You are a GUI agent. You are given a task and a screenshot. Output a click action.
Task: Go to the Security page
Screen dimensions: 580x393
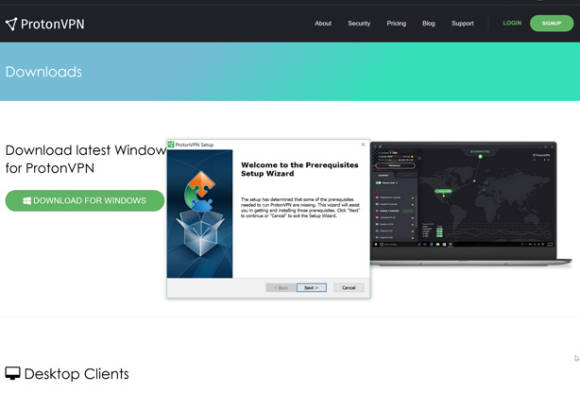pyautogui.click(x=359, y=23)
